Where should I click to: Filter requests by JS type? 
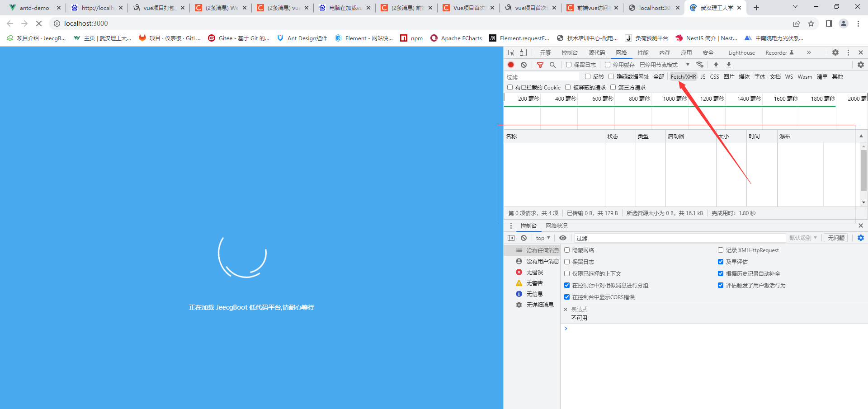pyautogui.click(x=703, y=77)
